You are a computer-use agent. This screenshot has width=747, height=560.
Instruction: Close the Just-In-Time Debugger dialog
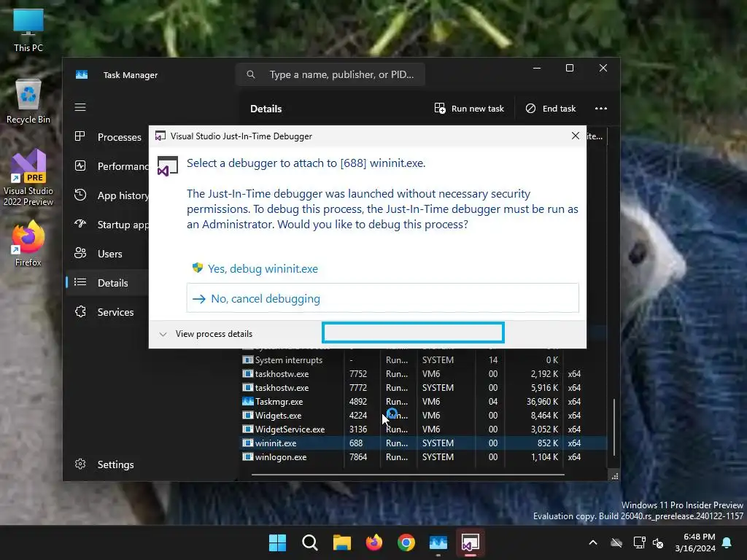(575, 136)
